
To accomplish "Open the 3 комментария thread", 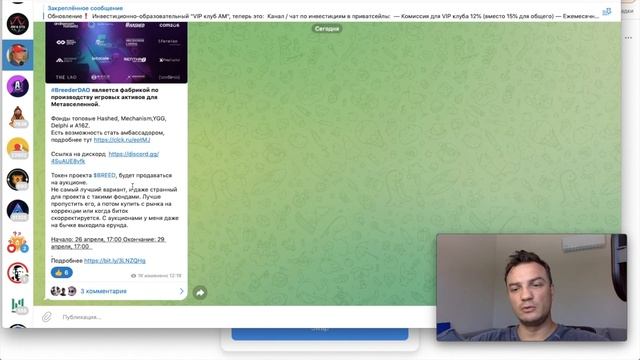I will pyautogui.click(x=103, y=291).
